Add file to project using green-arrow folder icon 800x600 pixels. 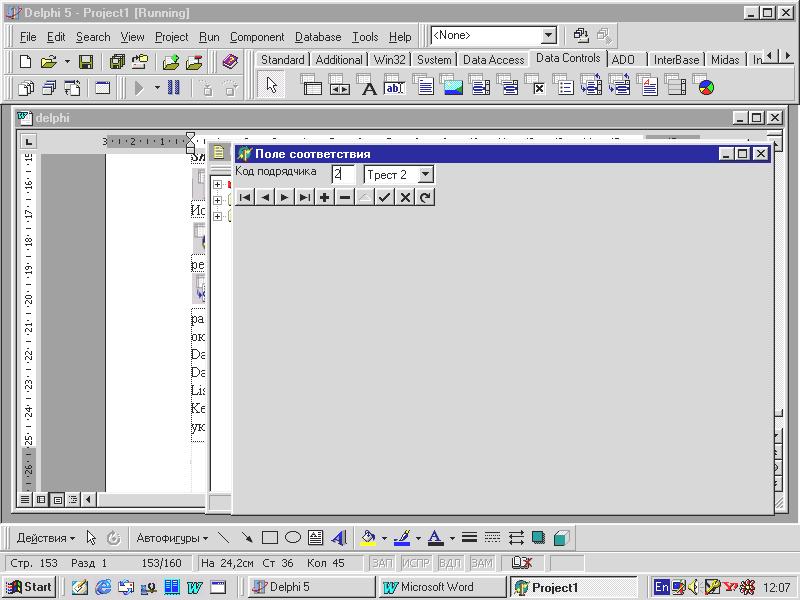pyautogui.click(x=171, y=62)
